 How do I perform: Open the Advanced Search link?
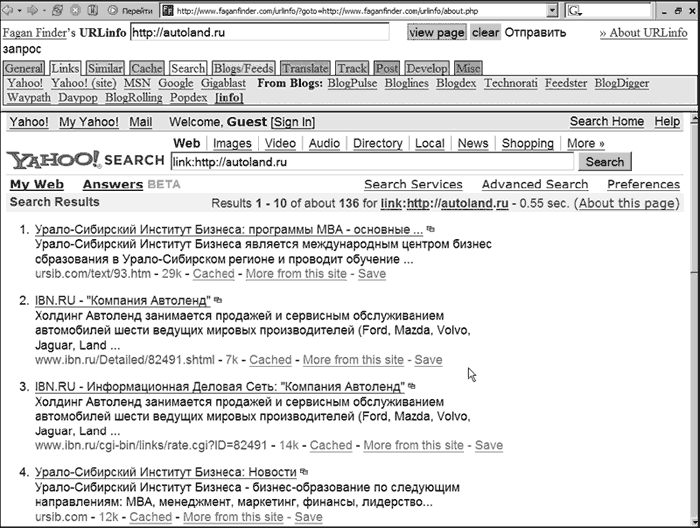pyautogui.click(x=534, y=185)
